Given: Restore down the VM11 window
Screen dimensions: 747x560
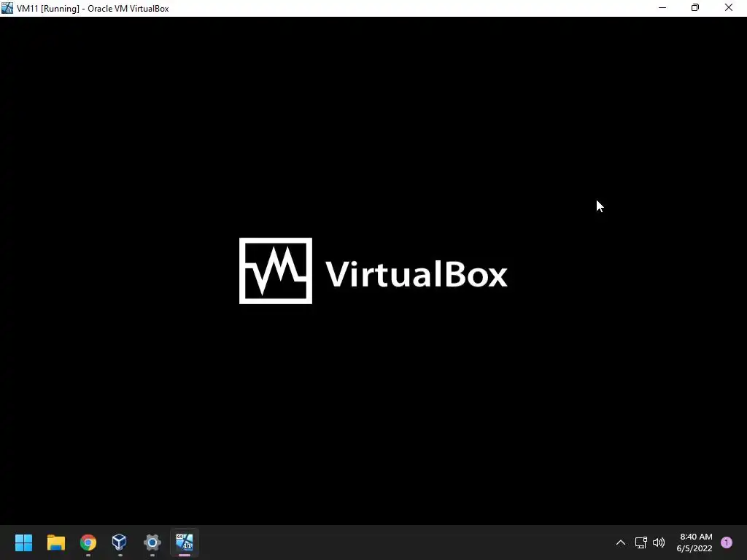Looking at the screenshot, I should (x=695, y=8).
